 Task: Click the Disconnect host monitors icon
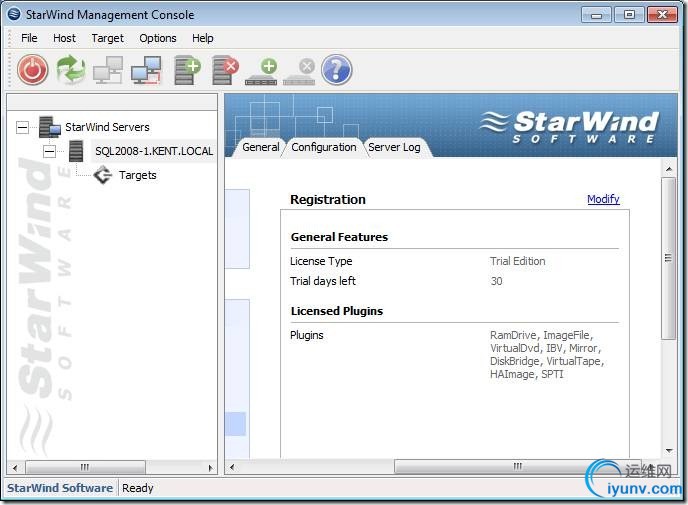pos(146,70)
